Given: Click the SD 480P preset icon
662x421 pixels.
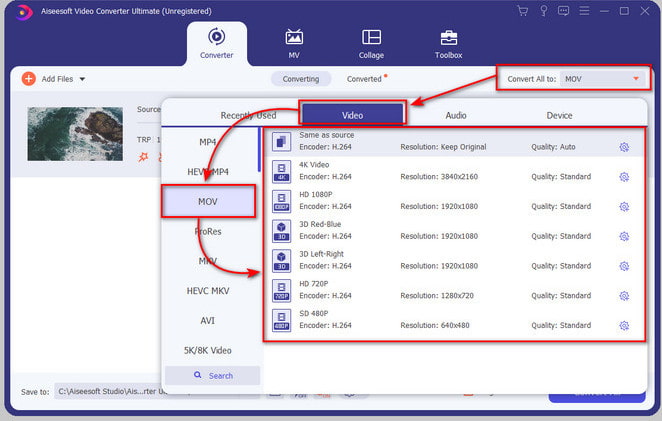Looking at the screenshot, I should coord(282,320).
